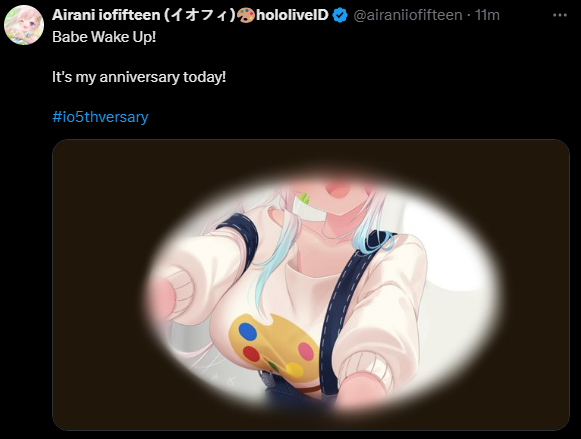Click the hololiveID part of the name

[292, 15]
